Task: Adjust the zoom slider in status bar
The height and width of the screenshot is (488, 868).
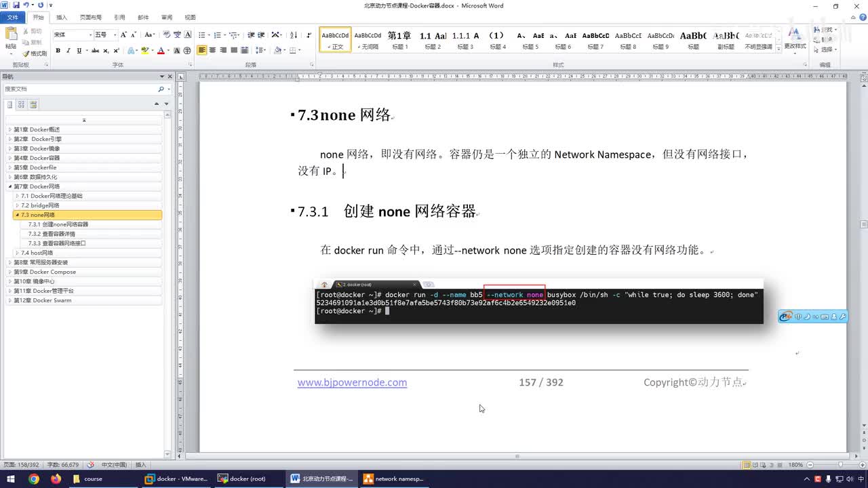Action: (840, 465)
